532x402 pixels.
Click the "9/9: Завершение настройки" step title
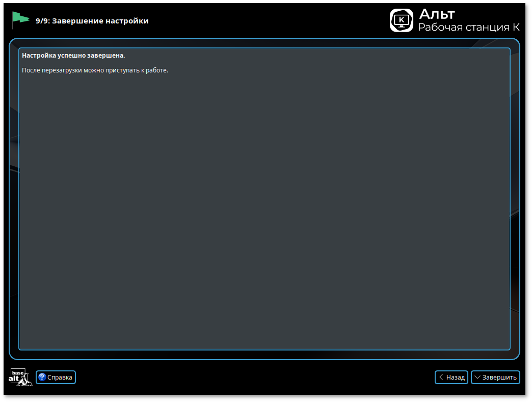[92, 21]
